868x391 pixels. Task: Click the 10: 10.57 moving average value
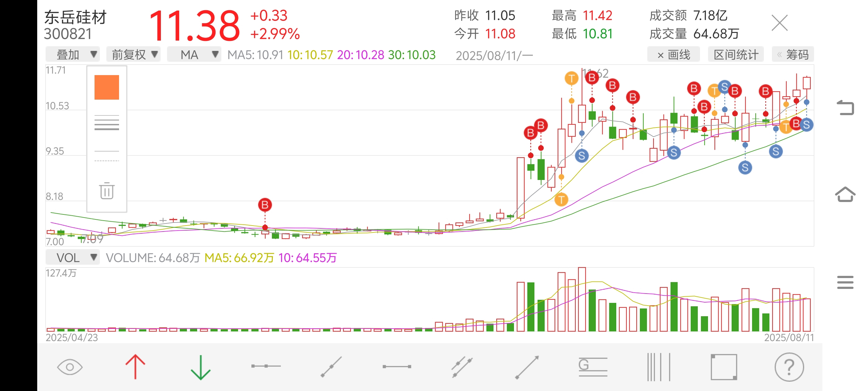coord(310,55)
